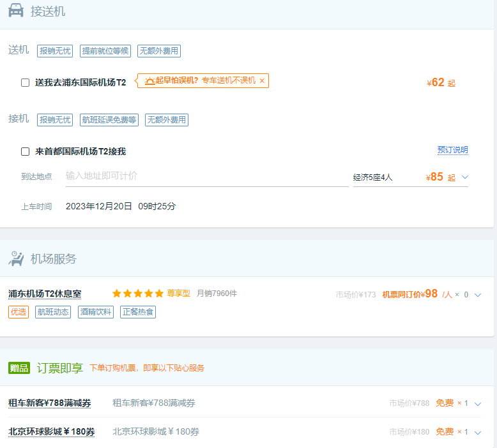Click the 酒精饮料 tag
The image size is (497, 448).
96,312
